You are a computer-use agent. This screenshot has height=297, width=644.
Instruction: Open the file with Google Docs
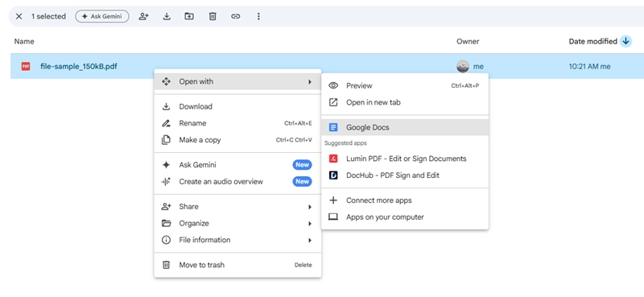pos(405,127)
